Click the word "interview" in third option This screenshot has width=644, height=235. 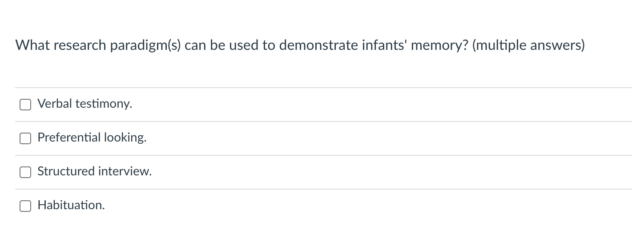click(125, 172)
